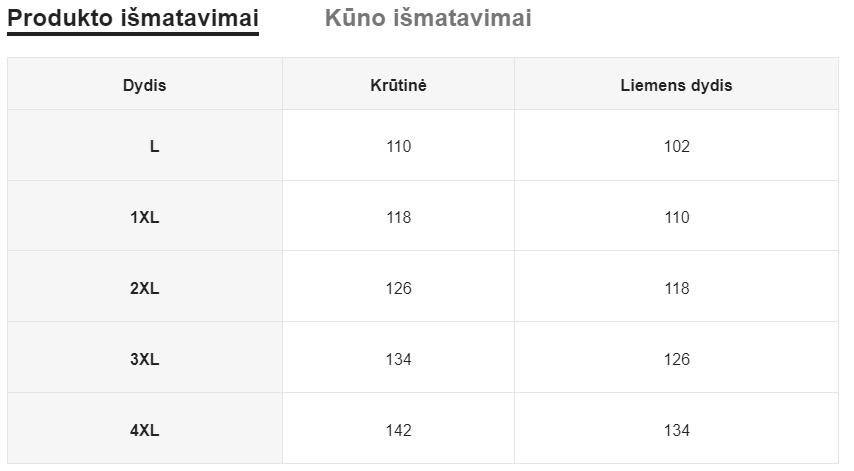Click chest value 110 for size L

(x=398, y=146)
